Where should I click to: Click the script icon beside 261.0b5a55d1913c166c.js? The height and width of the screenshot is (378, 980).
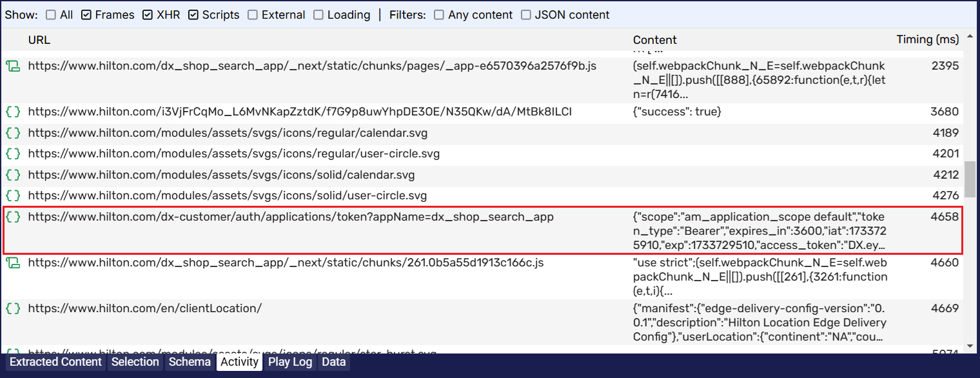[x=13, y=263]
